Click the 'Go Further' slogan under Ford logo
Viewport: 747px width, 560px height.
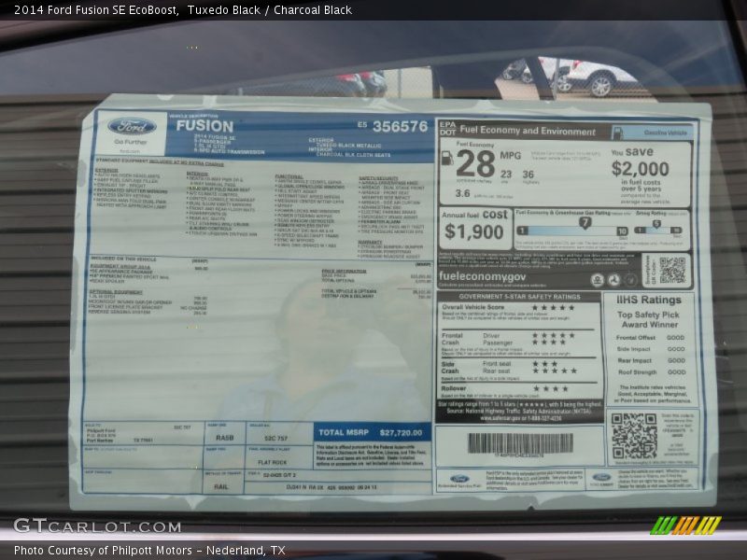131,142
